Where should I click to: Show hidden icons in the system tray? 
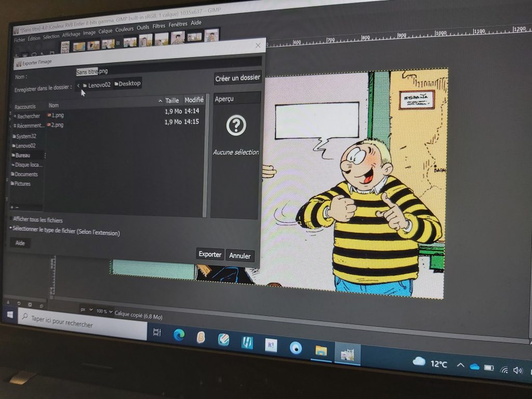pyautogui.click(x=460, y=365)
